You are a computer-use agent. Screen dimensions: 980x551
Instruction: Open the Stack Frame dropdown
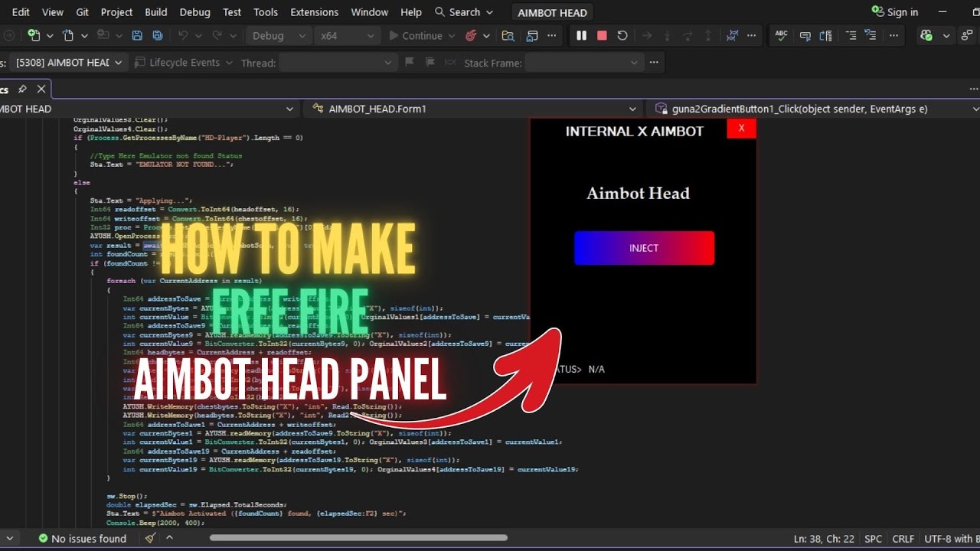[583, 63]
